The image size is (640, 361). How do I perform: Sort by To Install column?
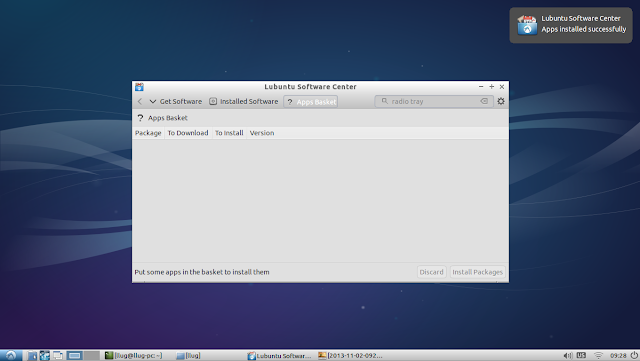pos(229,133)
